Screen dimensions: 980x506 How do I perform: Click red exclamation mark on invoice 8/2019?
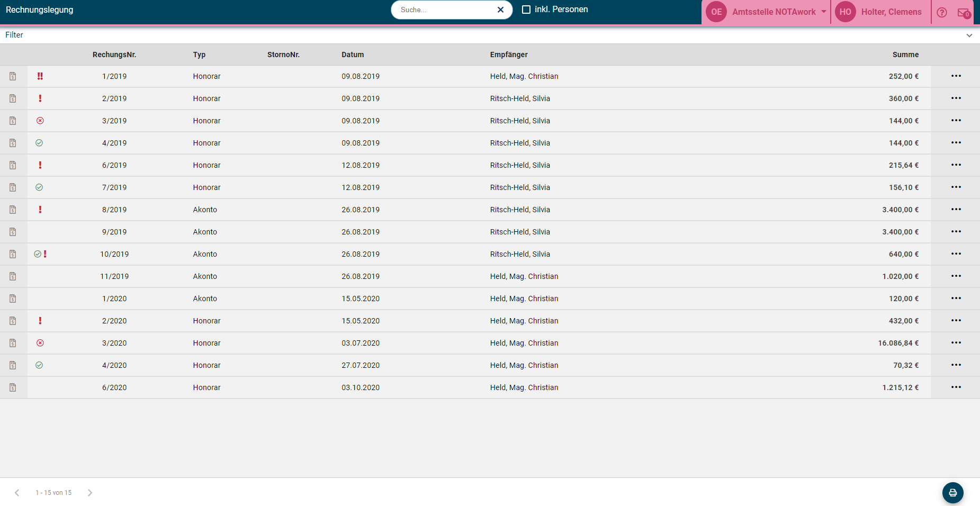point(40,210)
